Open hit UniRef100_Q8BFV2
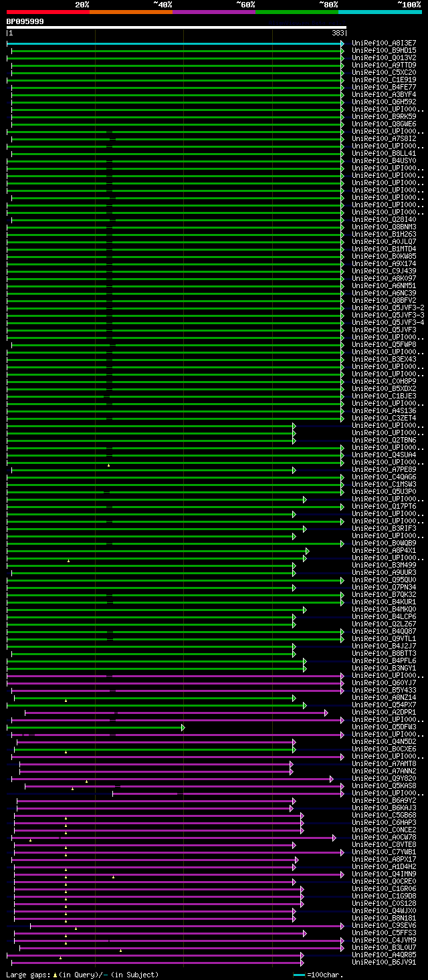This screenshot has height=980, width=428. (384, 300)
